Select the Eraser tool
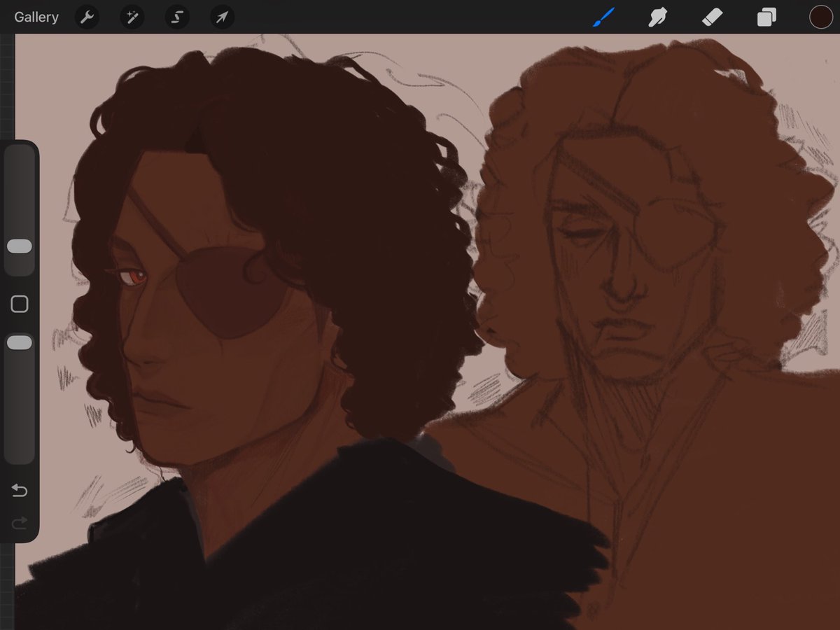 coord(712,17)
